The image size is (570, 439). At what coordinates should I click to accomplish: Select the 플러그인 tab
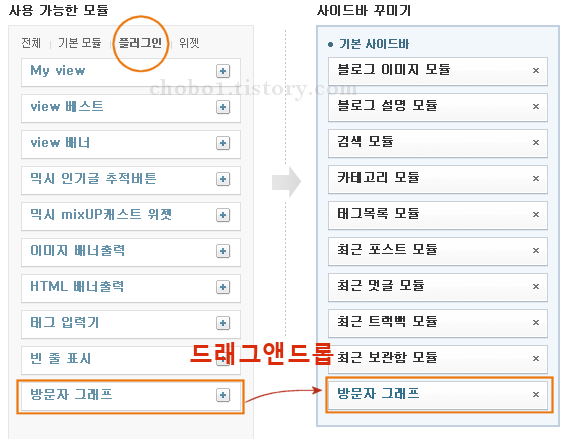click(140, 43)
